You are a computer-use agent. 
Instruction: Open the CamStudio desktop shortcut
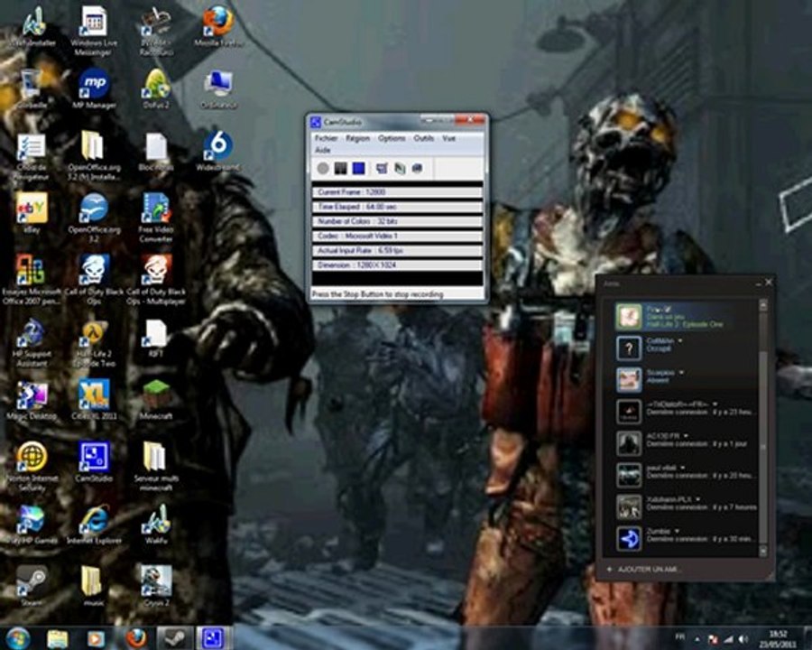[x=94, y=462]
